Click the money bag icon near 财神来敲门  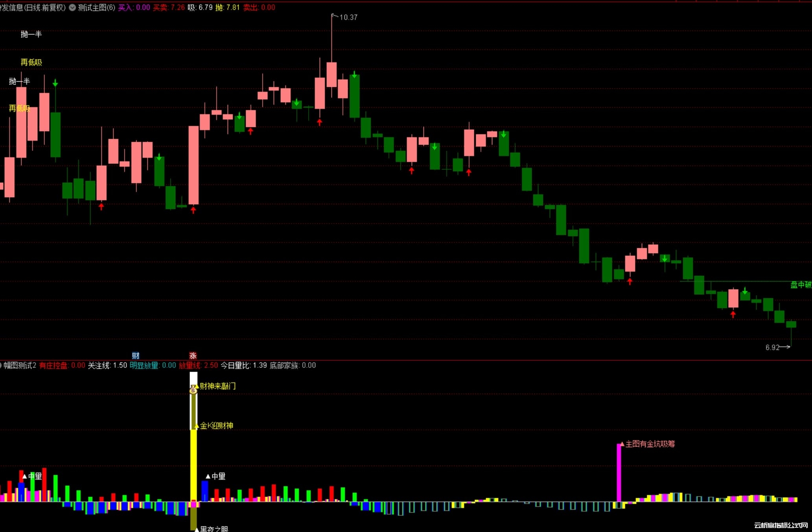click(193, 389)
